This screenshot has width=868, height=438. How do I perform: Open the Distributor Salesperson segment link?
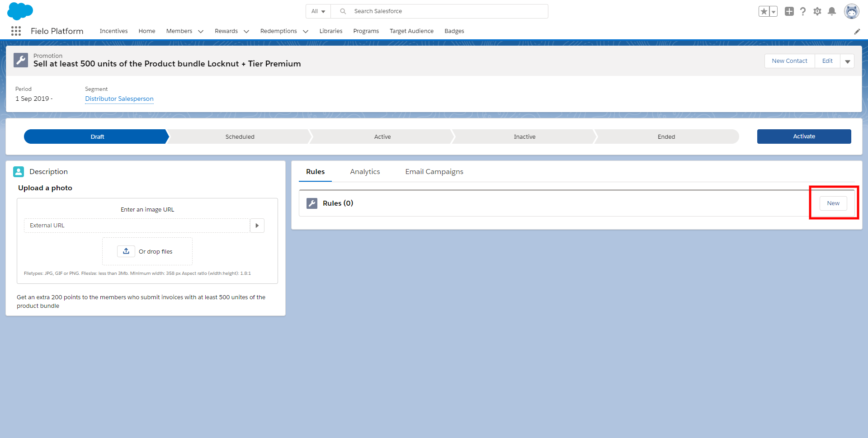(x=119, y=99)
